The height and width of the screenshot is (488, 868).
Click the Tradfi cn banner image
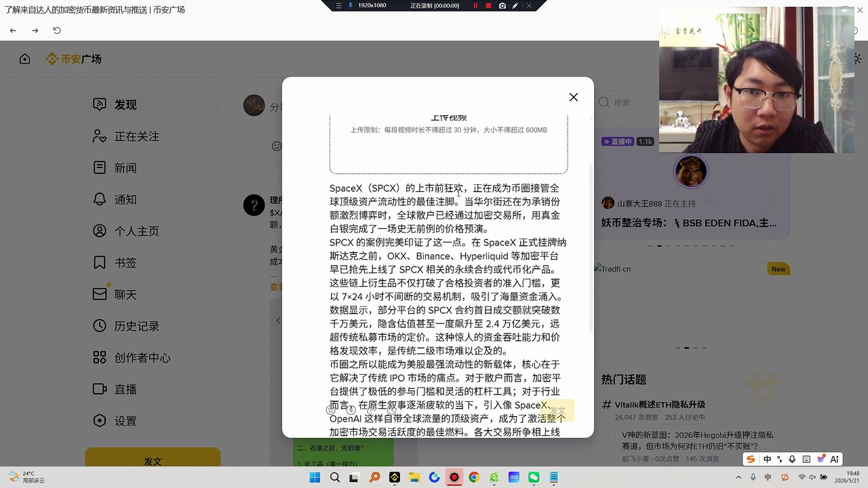pyautogui.click(x=691, y=300)
